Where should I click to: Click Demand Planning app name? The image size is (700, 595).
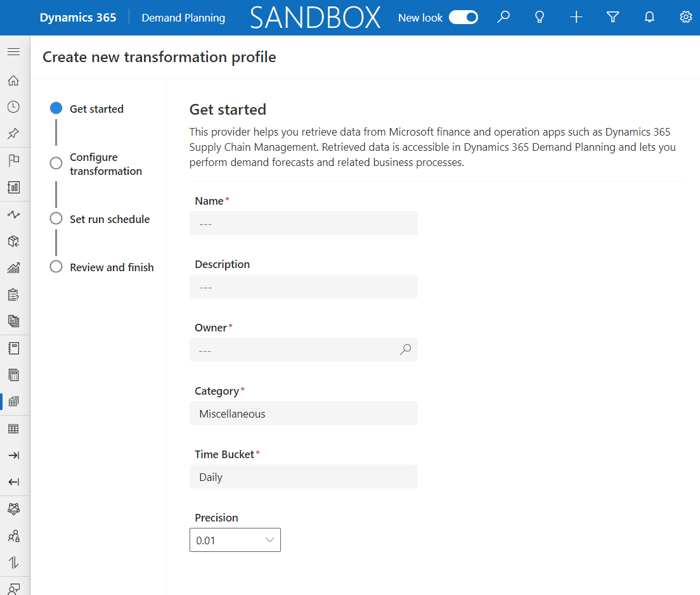pyautogui.click(x=183, y=18)
